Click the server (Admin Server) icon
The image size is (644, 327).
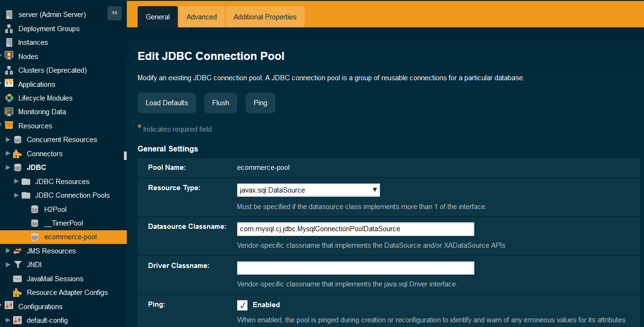(8, 14)
